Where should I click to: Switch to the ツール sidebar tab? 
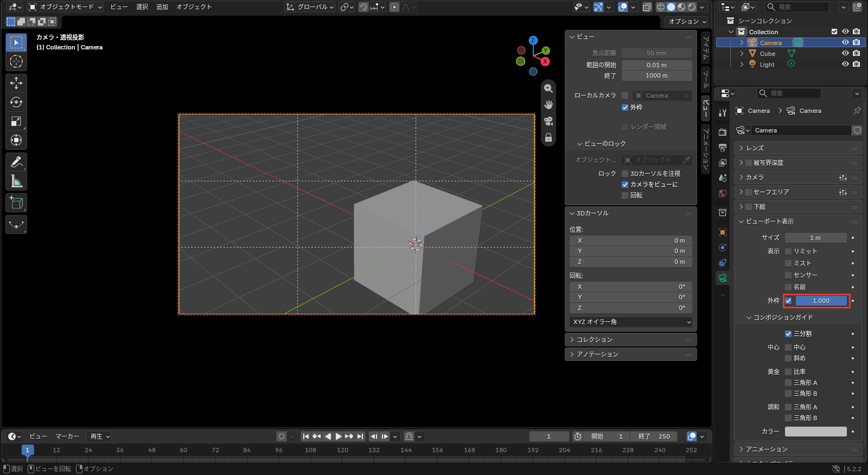(x=706, y=79)
